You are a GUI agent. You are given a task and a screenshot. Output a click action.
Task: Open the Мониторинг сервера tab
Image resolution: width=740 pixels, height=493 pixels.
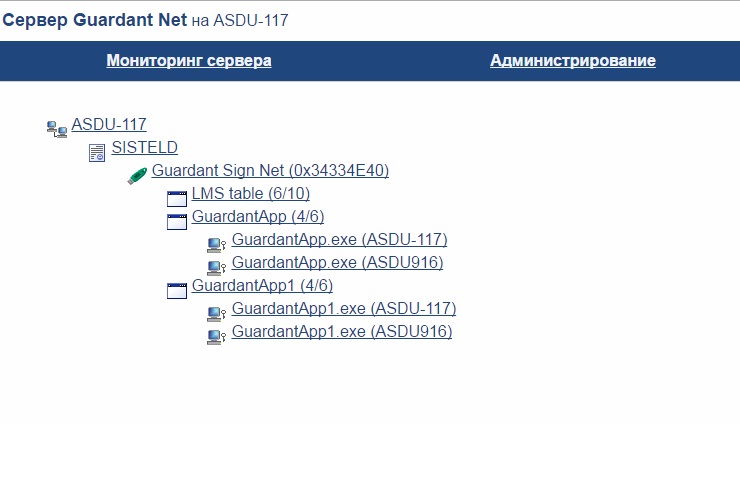tap(189, 61)
